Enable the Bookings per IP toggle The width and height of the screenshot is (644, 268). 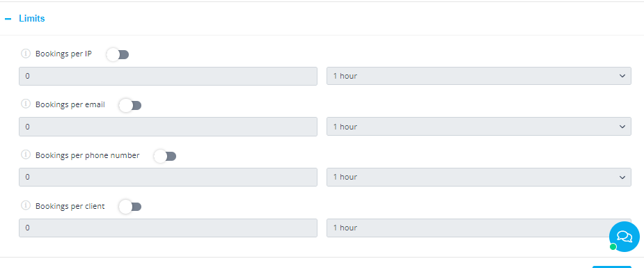pyautogui.click(x=118, y=54)
